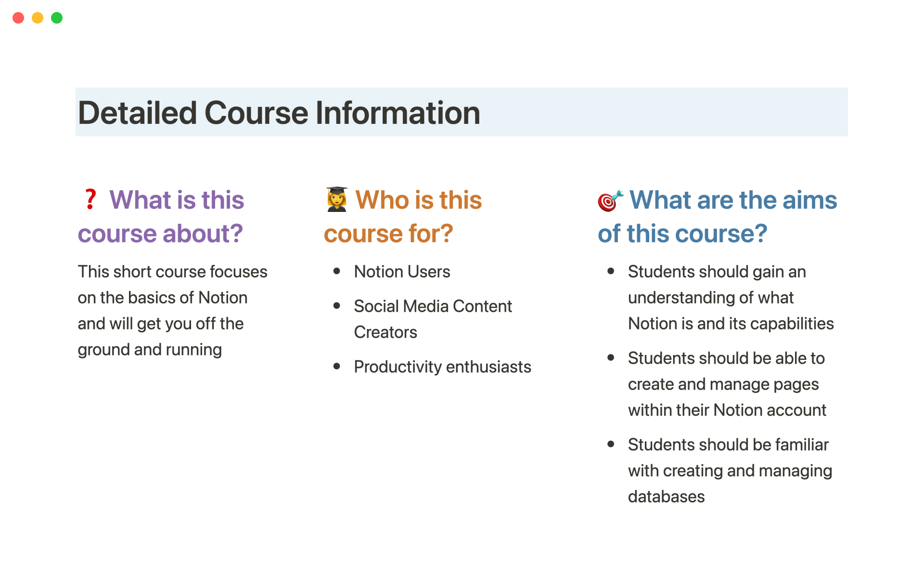Select 'What are the aims of this course?' heading
The image size is (924, 578).
click(x=717, y=217)
